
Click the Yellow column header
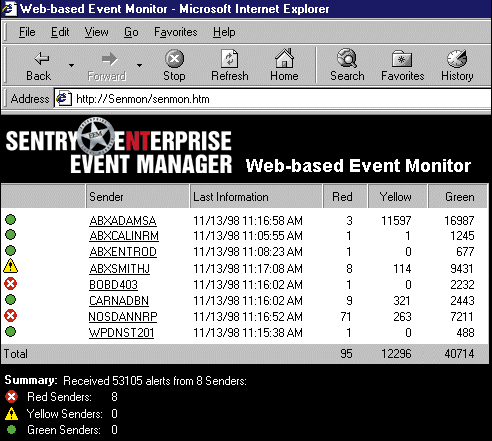(x=397, y=196)
